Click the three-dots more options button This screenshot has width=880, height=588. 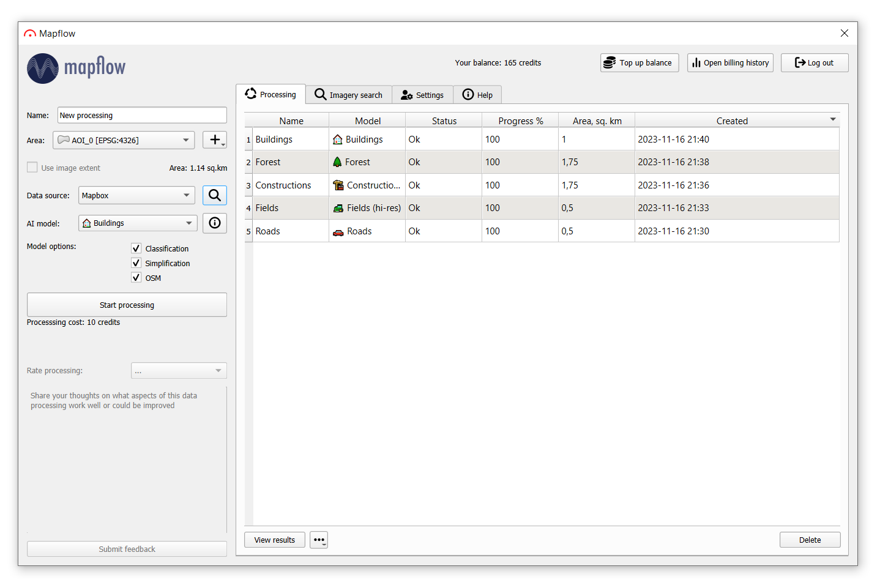[x=319, y=540]
